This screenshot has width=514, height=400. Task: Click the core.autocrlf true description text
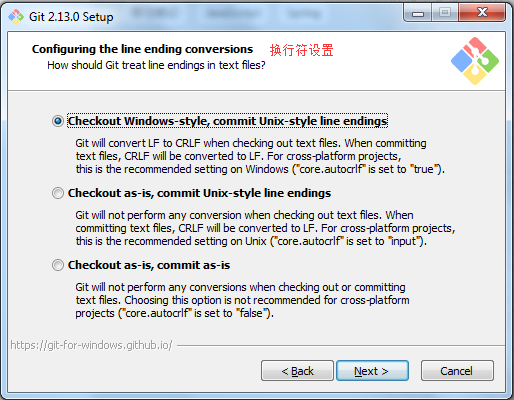click(260, 156)
